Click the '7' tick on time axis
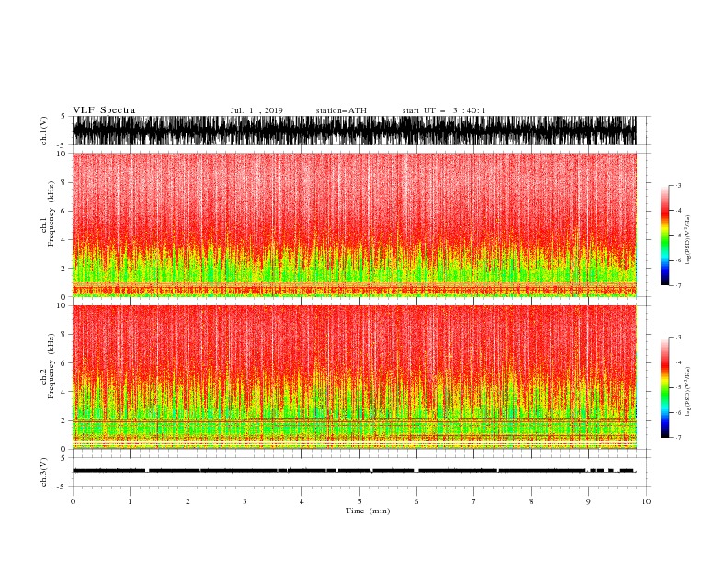 tap(474, 501)
